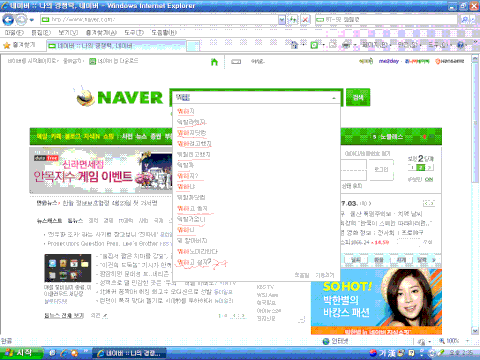The width and height of the screenshot is (480, 360).
Task: Click the magnifier icon in IE search box
Action: 464,20
